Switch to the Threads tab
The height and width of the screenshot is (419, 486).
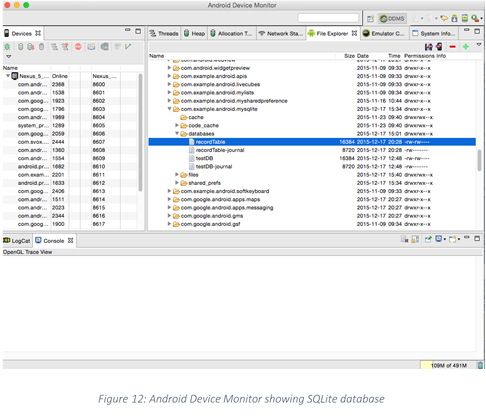coord(164,33)
